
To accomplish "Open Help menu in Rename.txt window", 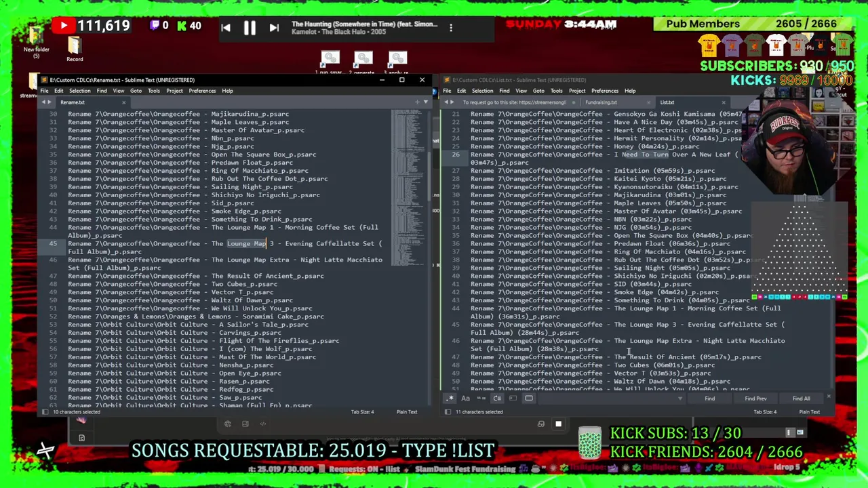I will [x=227, y=91].
